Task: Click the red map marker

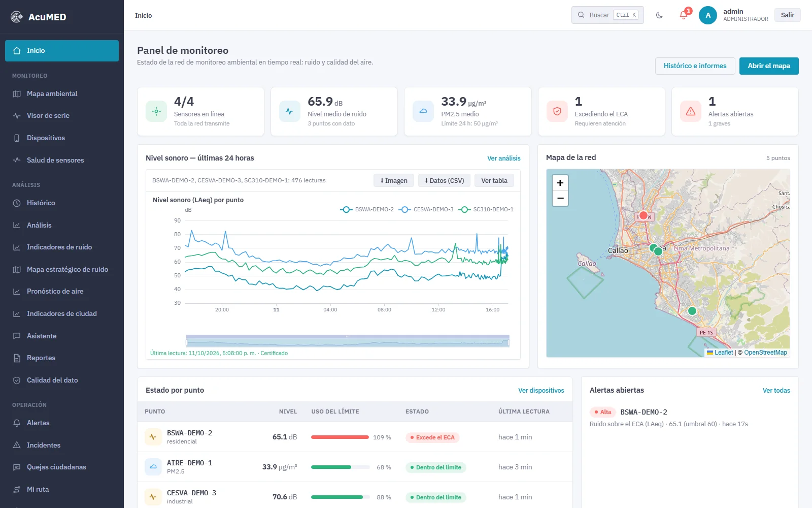Action: tap(644, 215)
